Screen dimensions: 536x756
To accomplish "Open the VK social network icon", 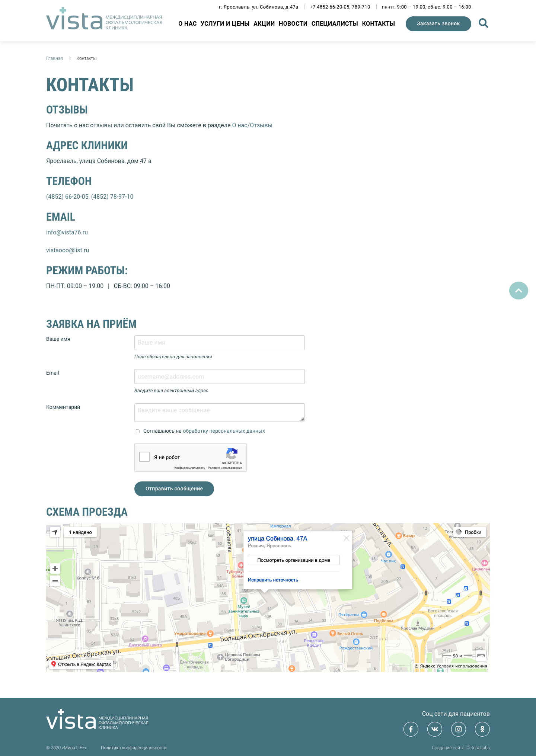I will pyautogui.click(x=434, y=729).
